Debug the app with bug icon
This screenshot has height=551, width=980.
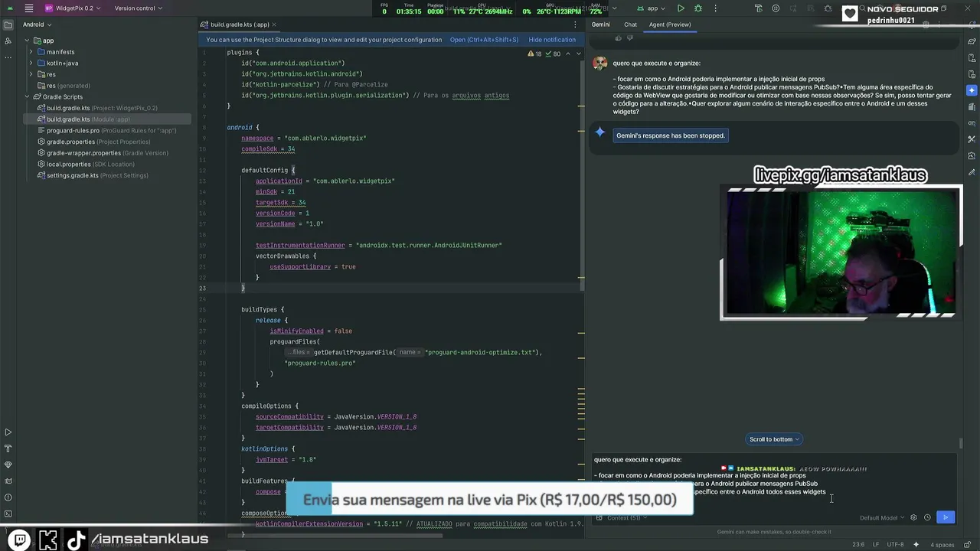point(698,8)
